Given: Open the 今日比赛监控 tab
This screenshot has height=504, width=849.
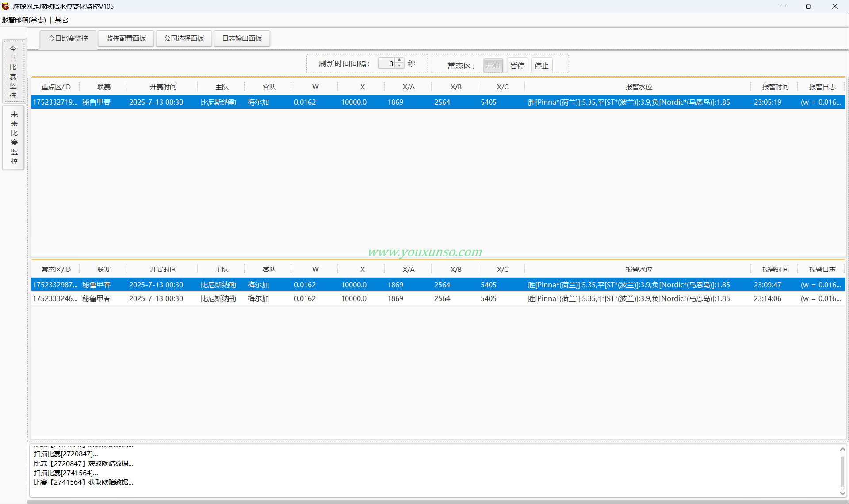Looking at the screenshot, I should click(x=68, y=38).
